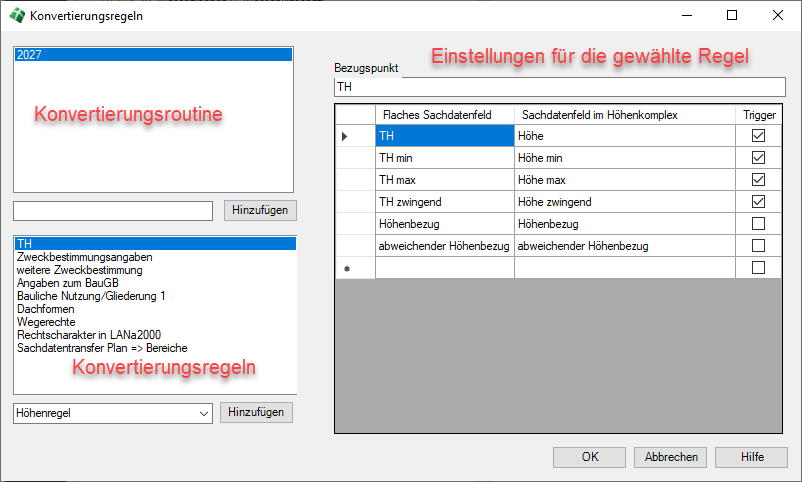The width and height of the screenshot is (802, 482).
Task: Click the new row asterisk marker
Action: point(345,268)
